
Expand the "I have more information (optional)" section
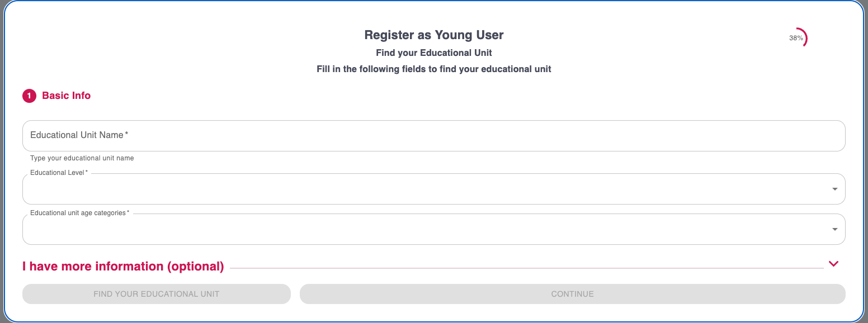(x=123, y=267)
